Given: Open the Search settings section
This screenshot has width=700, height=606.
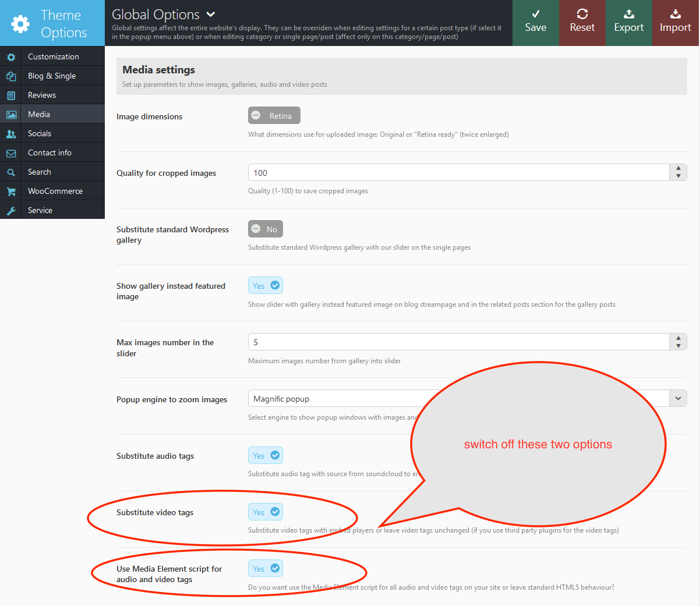Looking at the screenshot, I should (40, 172).
